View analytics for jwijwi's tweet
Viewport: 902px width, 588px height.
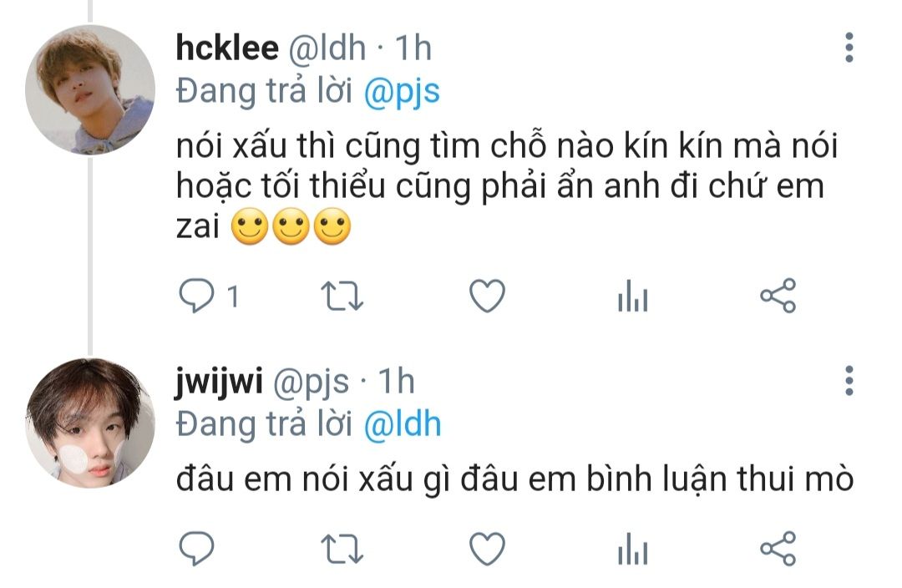(x=633, y=548)
